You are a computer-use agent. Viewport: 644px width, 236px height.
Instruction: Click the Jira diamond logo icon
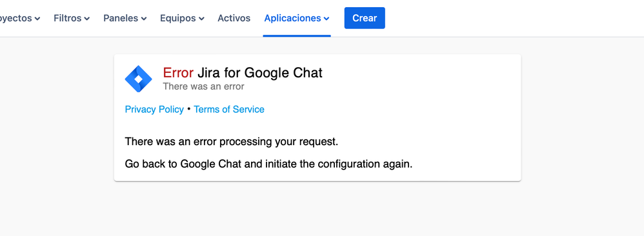[138, 79]
